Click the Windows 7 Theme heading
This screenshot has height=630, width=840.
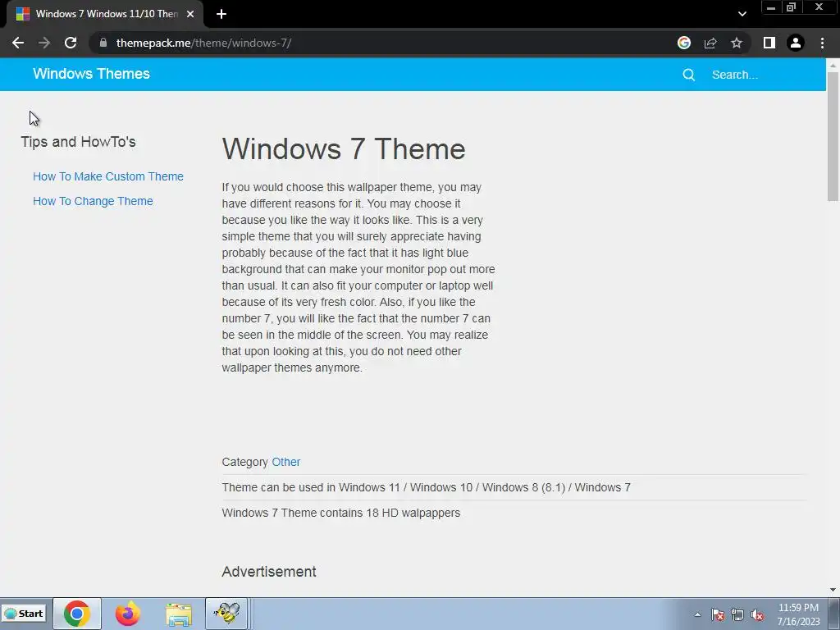(344, 149)
